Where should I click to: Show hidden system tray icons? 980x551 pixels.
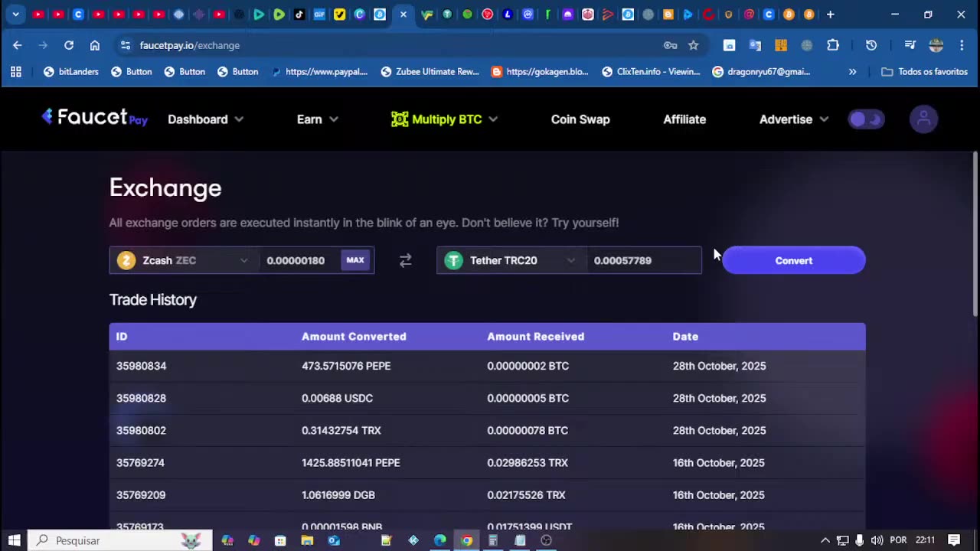point(825,540)
